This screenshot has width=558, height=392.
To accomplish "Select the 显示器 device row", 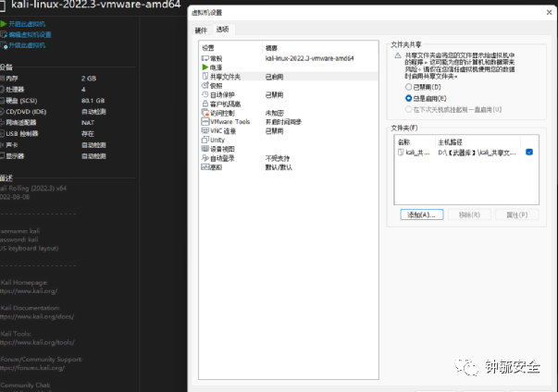I will coord(54,156).
